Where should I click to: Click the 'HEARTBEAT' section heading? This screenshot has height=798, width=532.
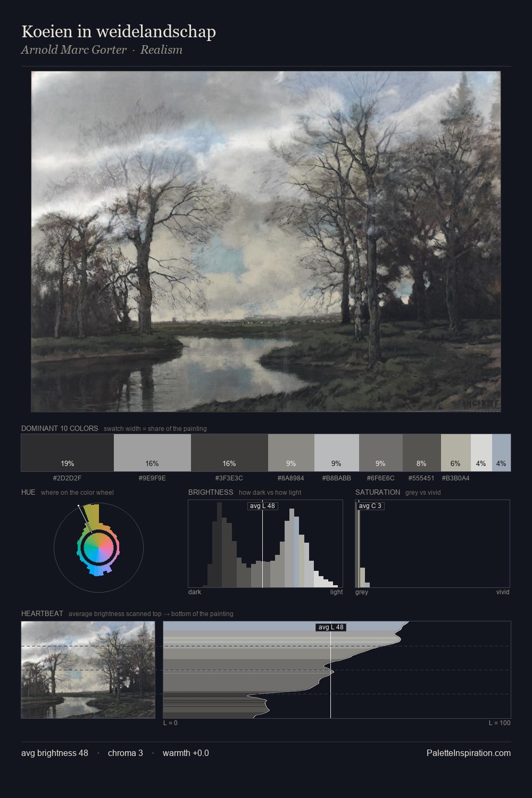click(x=42, y=613)
